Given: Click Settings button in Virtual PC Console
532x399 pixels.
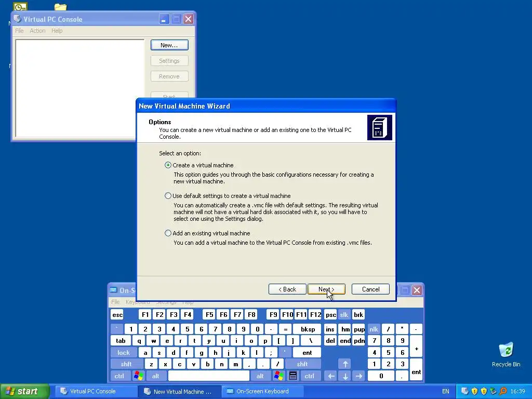Looking at the screenshot, I should tap(169, 61).
